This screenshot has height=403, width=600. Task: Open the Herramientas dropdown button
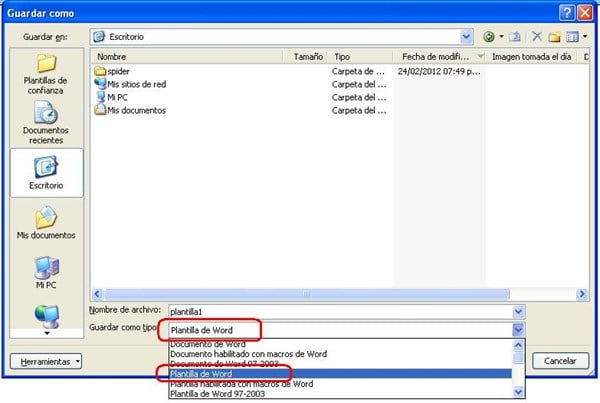46,361
